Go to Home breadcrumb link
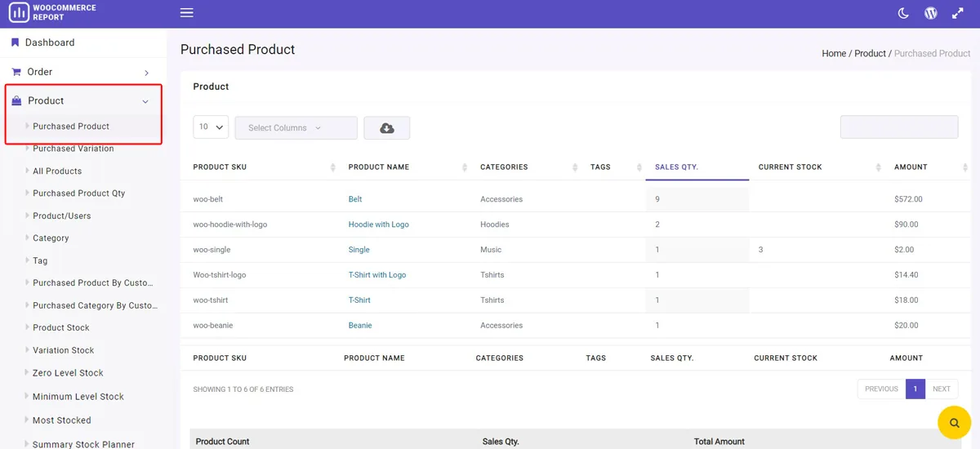 pos(834,54)
